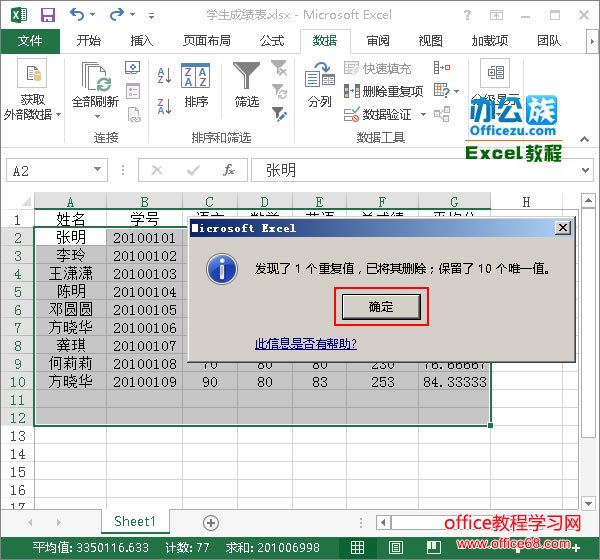The height and width of the screenshot is (560, 600).
Task: Open Refresh All dropdown arrow
Action: pyautogui.click(x=97, y=116)
